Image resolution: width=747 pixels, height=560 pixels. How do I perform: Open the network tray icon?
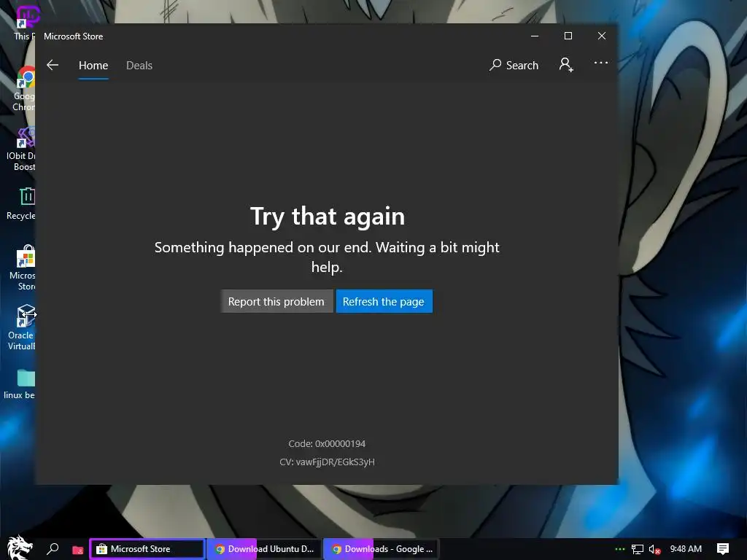tap(638, 550)
